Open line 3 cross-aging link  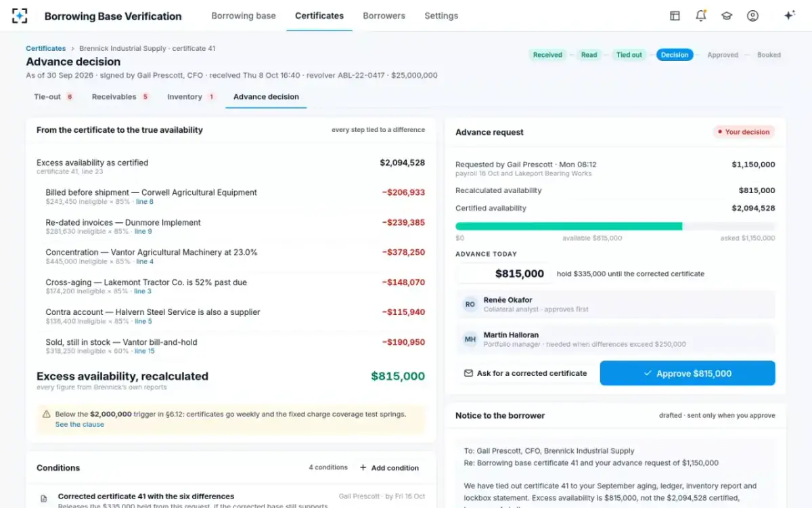[x=143, y=291]
